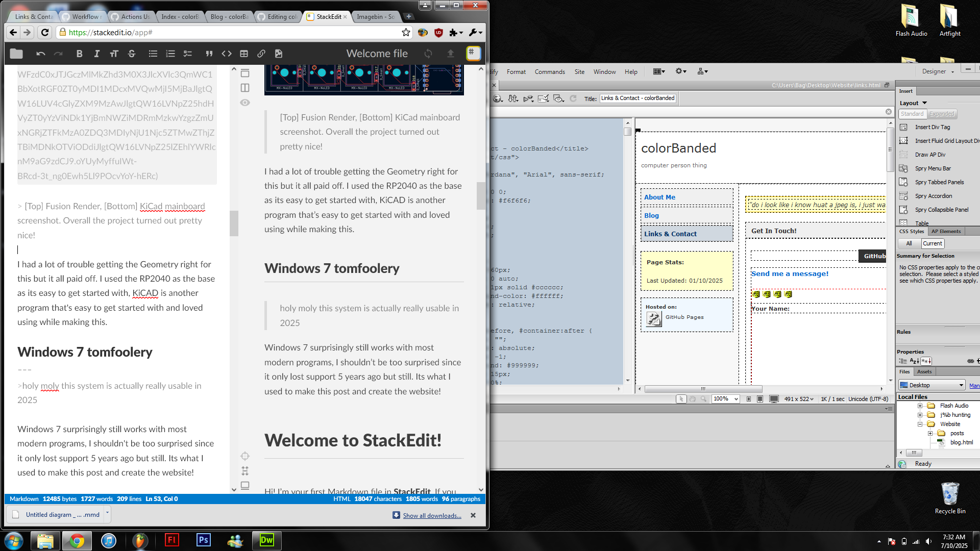Open the Desktop site dropdown in Files panel
This screenshot has width=980, height=551.
point(932,385)
